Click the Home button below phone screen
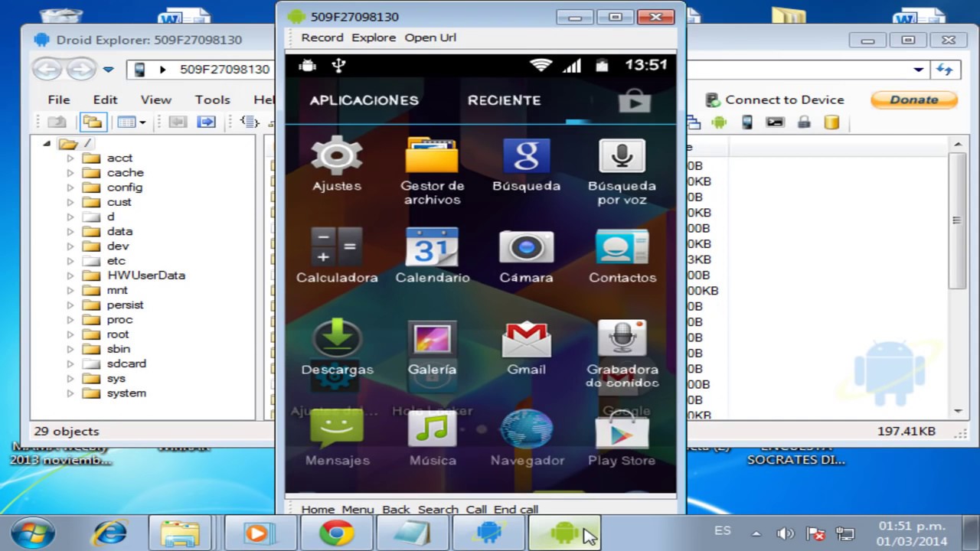The width and height of the screenshot is (980, 551). tap(318, 509)
